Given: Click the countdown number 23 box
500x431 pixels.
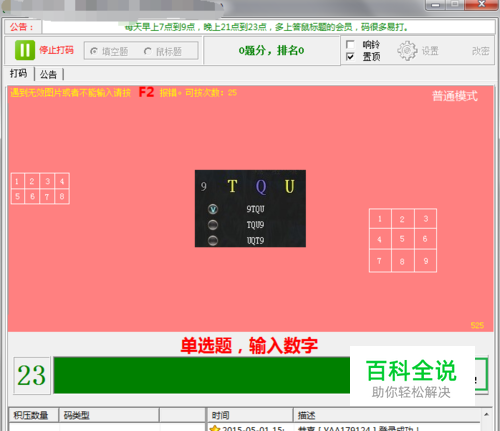Looking at the screenshot, I should pyautogui.click(x=32, y=375).
